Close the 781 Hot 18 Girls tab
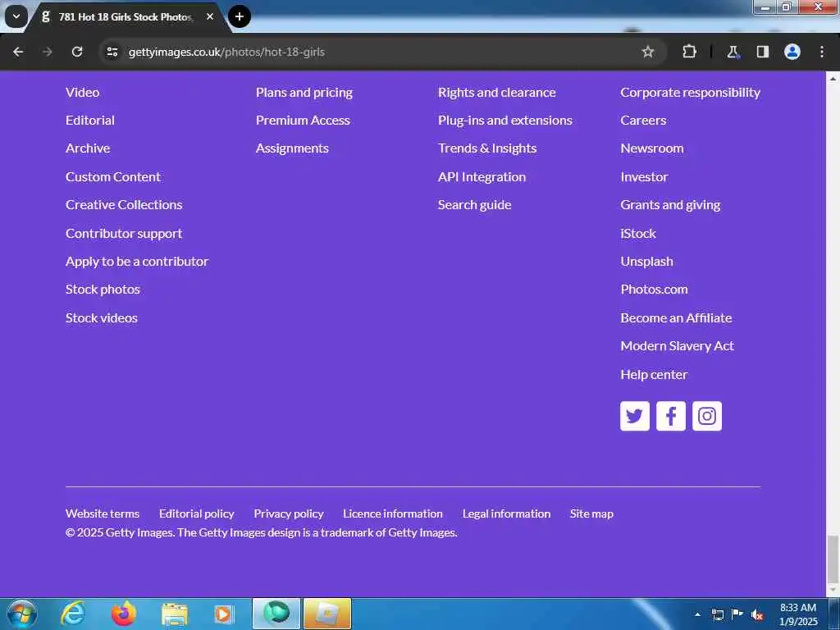 (210, 16)
